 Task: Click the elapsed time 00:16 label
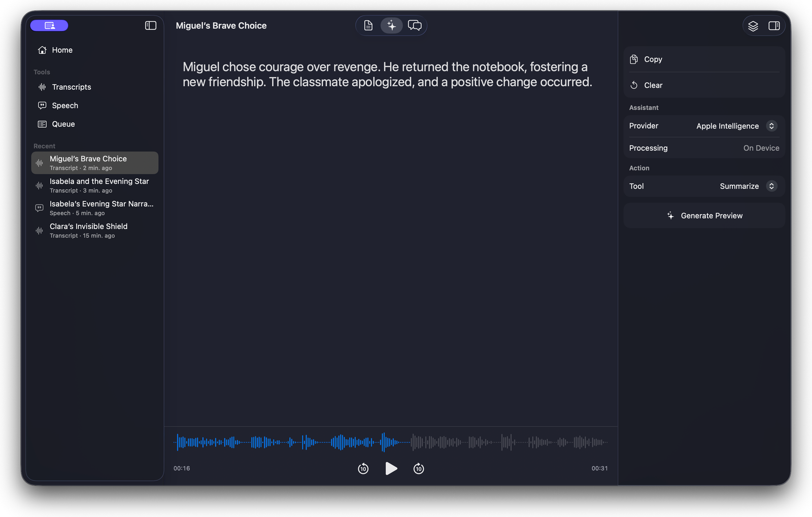point(182,468)
